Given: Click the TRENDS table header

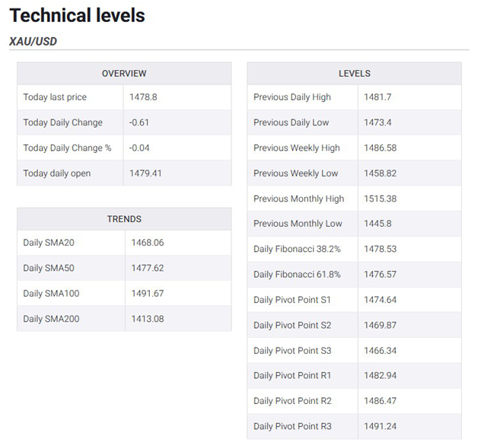Looking at the screenshot, I should coord(124,219).
